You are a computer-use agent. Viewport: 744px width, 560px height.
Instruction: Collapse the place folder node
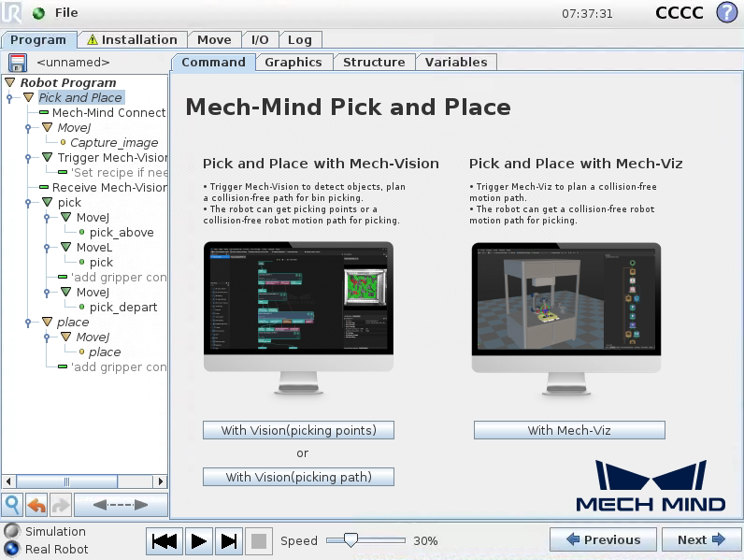pyautogui.click(x=47, y=323)
